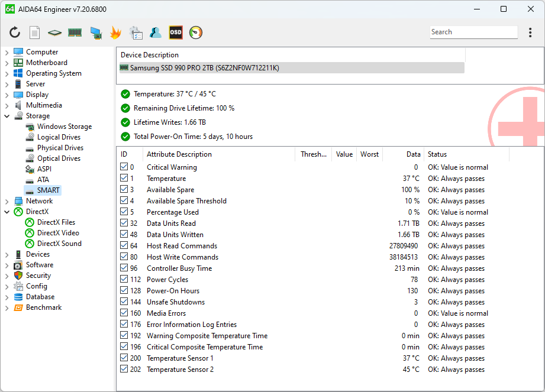Uncheck the Critical Warning attribute checkbox
Screen dimensions: 545x392
pos(124,167)
